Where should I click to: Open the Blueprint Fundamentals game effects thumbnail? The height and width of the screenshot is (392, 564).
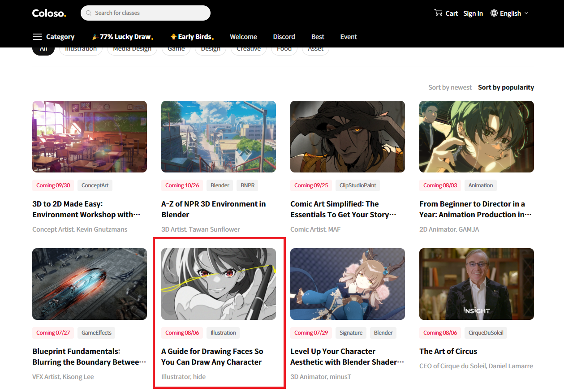click(90, 284)
